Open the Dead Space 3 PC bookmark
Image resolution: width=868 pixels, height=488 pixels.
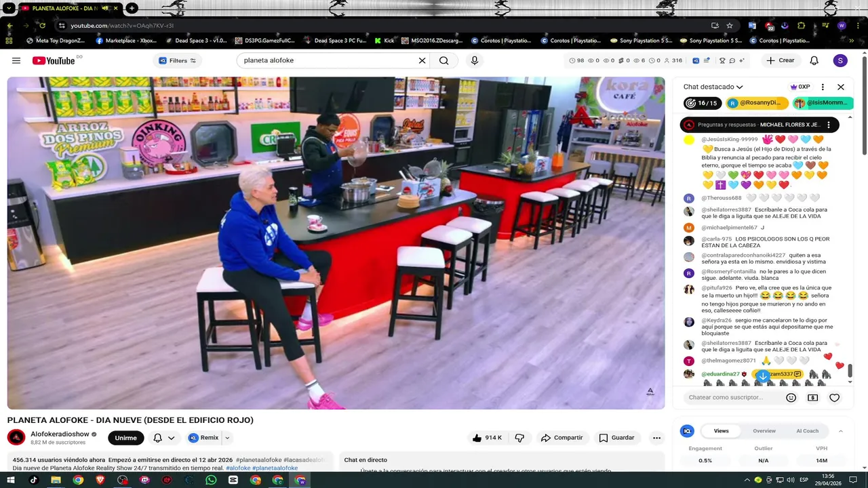coord(335,41)
